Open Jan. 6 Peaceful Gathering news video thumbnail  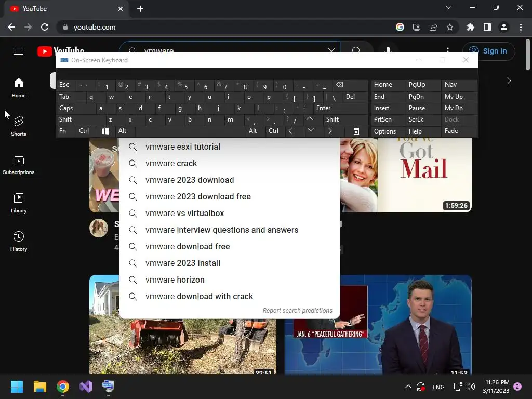tap(378, 325)
